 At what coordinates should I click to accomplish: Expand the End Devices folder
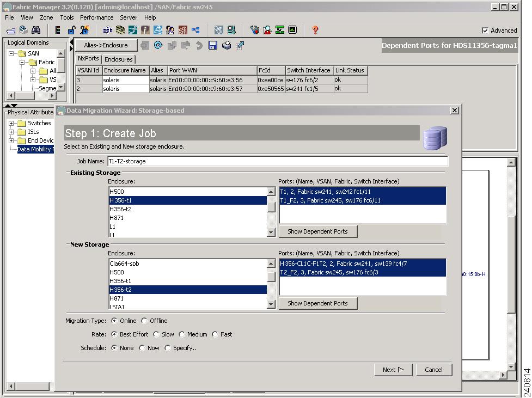[x=11, y=140]
